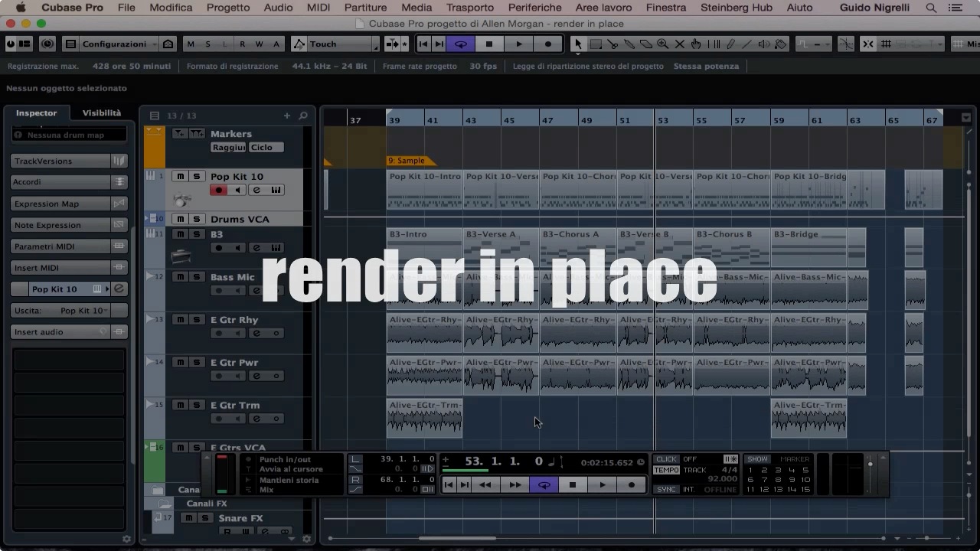The width and height of the screenshot is (980, 551).
Task: Click the 9: Sample timeline marker
Action: click(x=409, y=161)
